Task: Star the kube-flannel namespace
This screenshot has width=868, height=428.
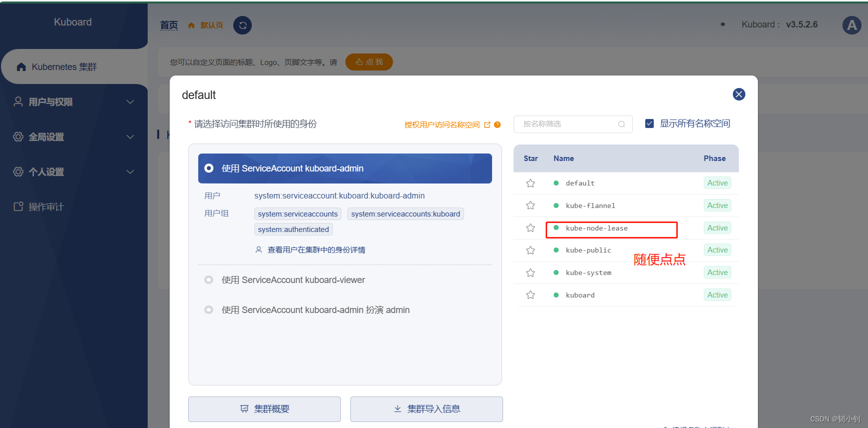Action: point(531,205)
